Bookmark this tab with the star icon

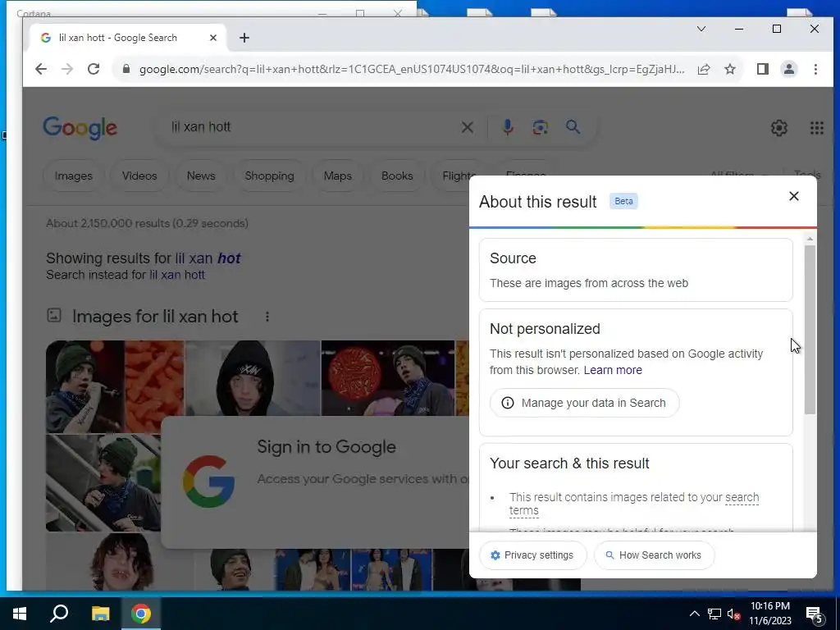tap(730, 69)
